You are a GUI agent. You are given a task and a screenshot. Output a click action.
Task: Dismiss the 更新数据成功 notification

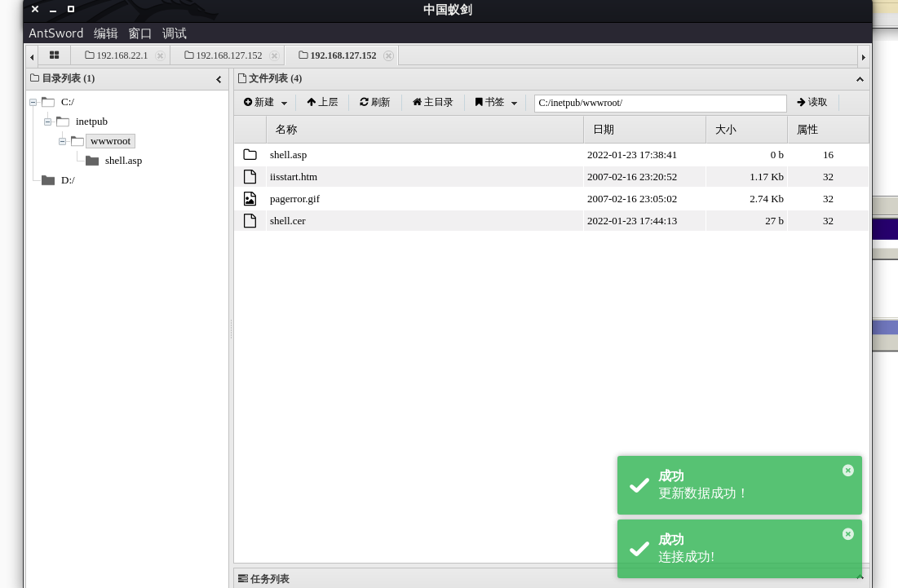pos(848,470)
